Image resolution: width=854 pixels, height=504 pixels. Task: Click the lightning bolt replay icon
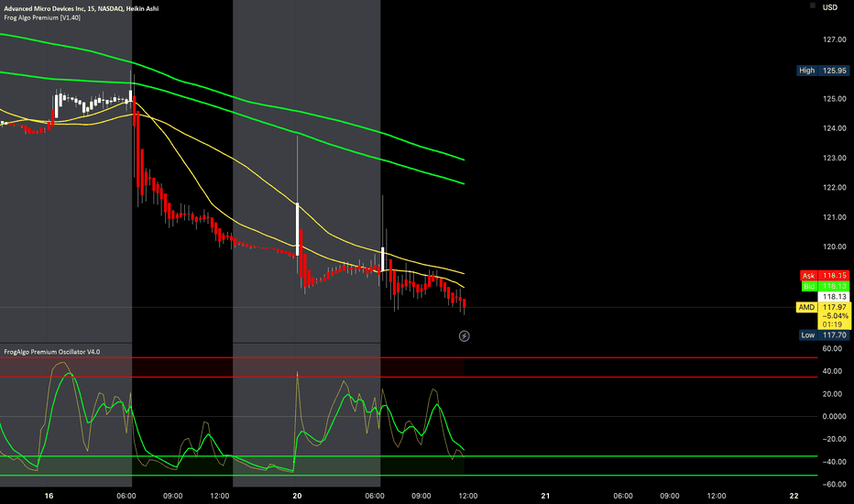[464, 336]
